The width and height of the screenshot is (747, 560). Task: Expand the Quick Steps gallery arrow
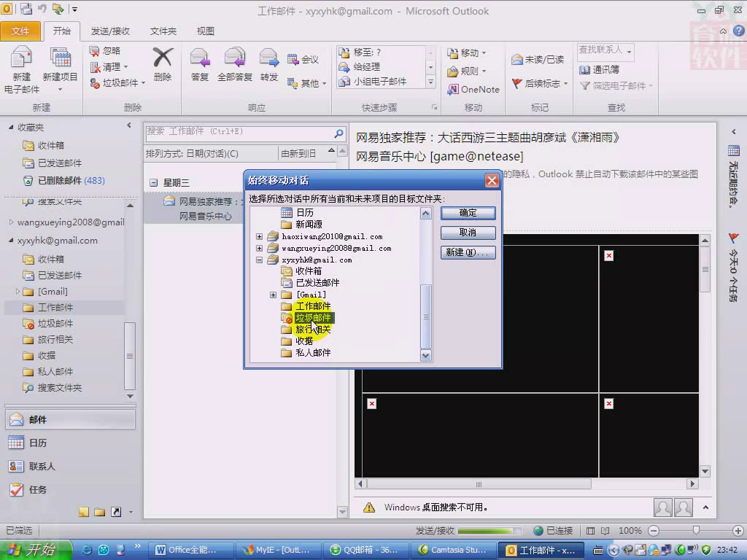[x=430, y=82]
